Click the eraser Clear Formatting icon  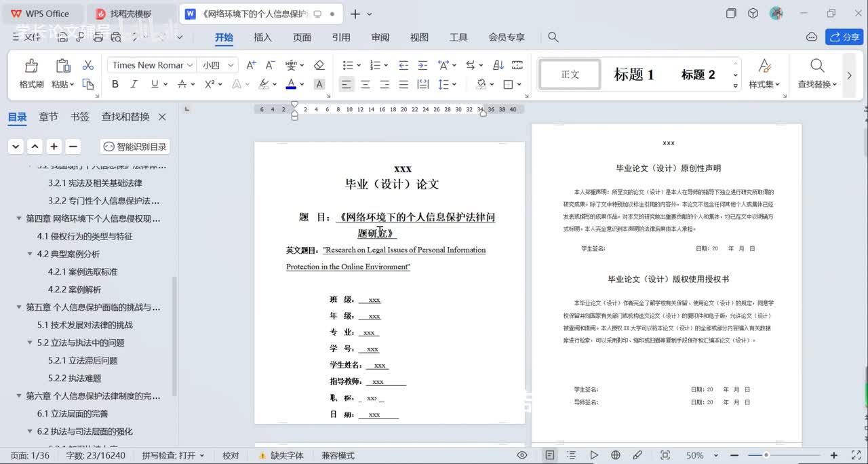point(319,65)
